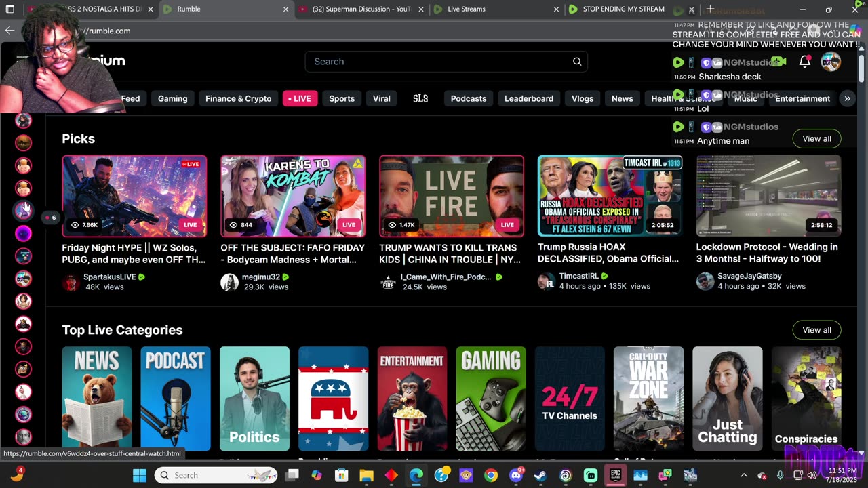Open Friday Night HYPE video thumbnail
Viewport: 868px width, 488px height.
pyautogui.click(x=134, y=196)
